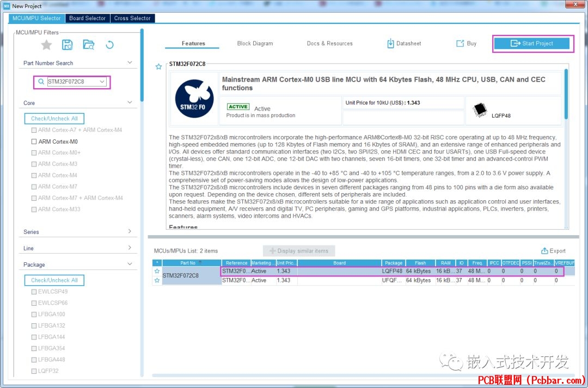Favorite the LQFP48 row star
Screen dimensions: 588x388
click(157, 271)
